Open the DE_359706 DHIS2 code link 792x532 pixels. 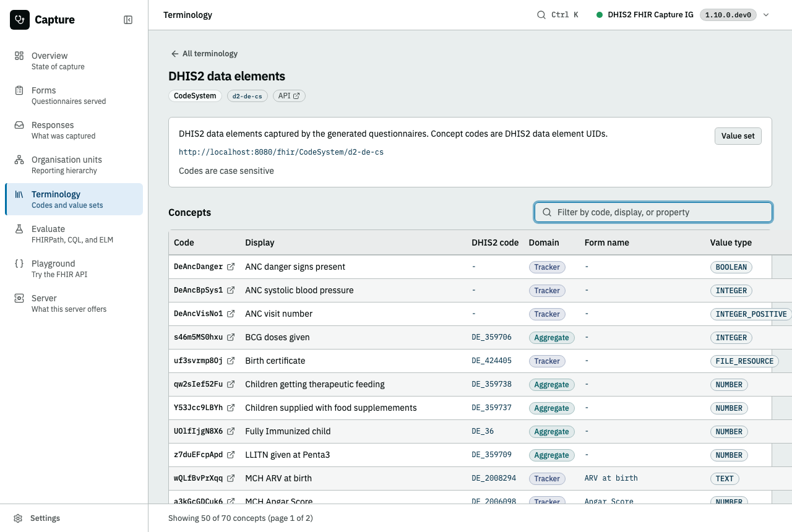pyautogui.click(x=491, y=337)
